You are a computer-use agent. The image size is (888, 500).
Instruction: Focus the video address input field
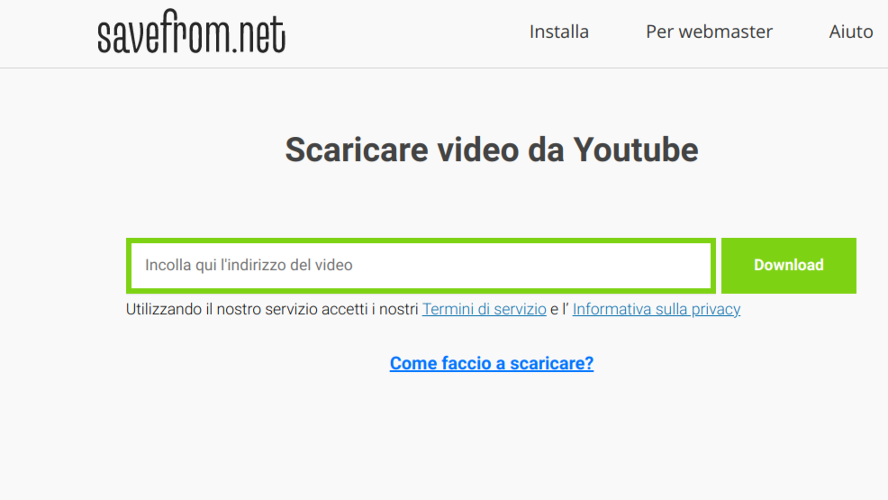(x=421, y=266)
